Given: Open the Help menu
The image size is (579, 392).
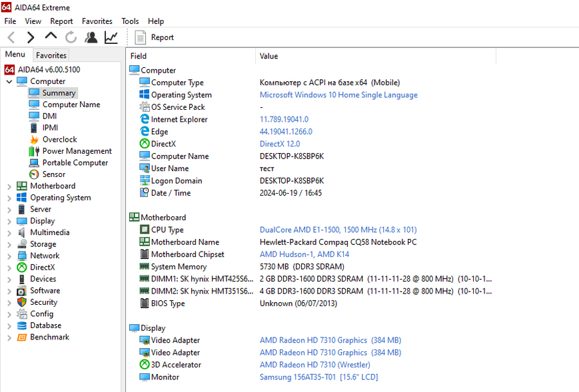Looking at the screenshot, I should [156, 21].
